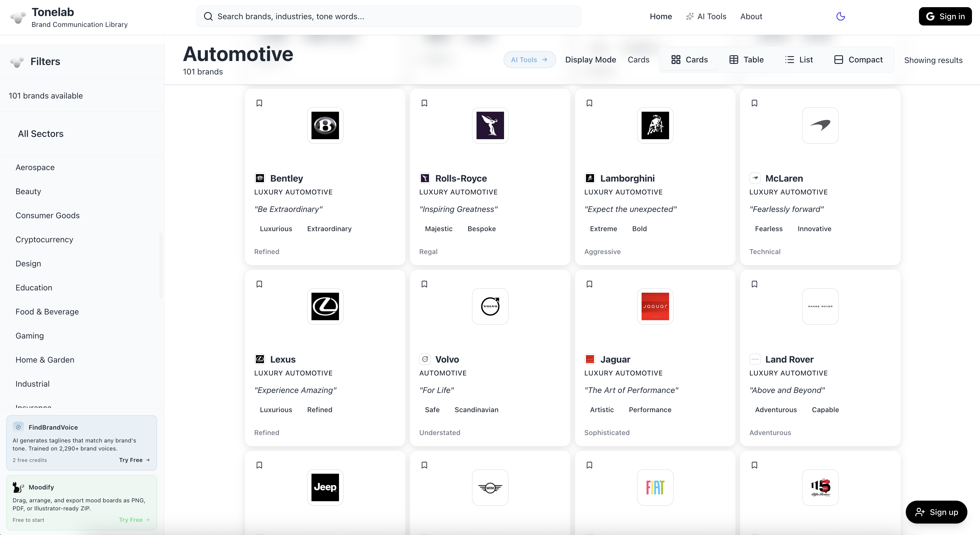Filter by Food & Beverage sector
The height and width of the screenshot is (535, 980).
47,312
